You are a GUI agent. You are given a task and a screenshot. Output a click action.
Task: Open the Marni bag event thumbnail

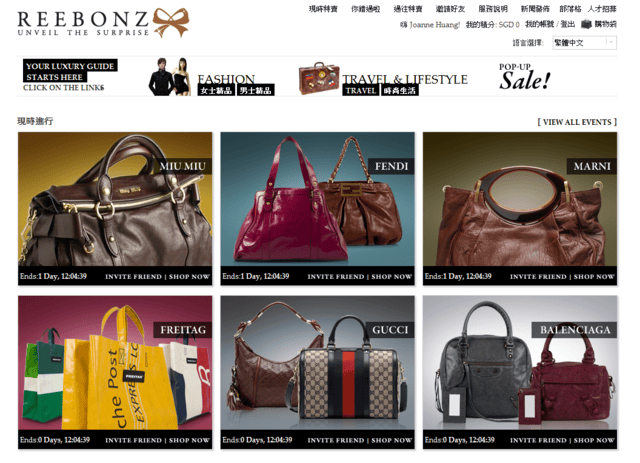point(520,199)
